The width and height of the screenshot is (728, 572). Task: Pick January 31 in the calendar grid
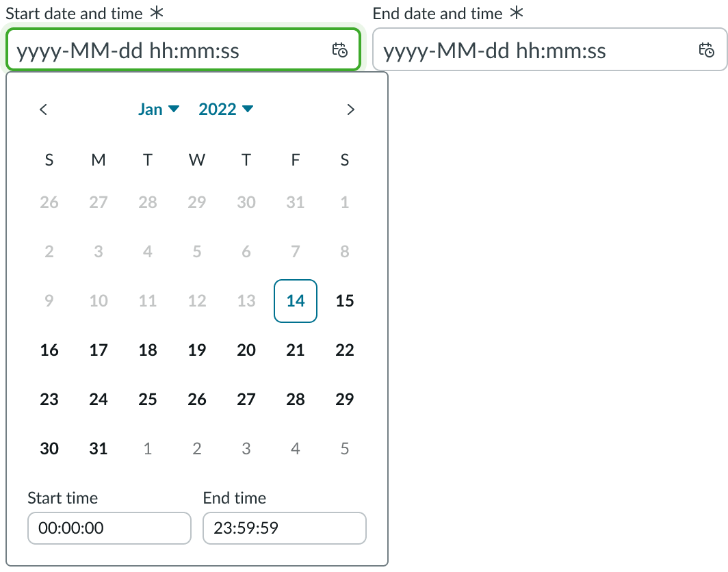pyautogui.click(x=98, y=448)
